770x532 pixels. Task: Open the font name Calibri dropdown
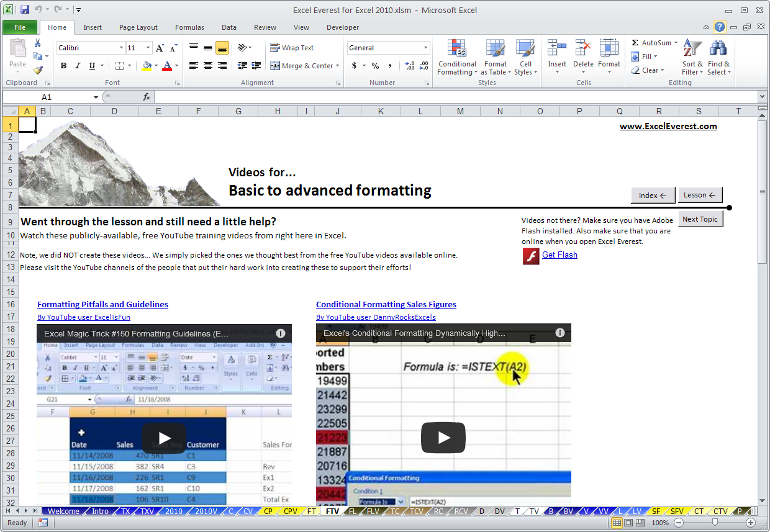point(121,48)
